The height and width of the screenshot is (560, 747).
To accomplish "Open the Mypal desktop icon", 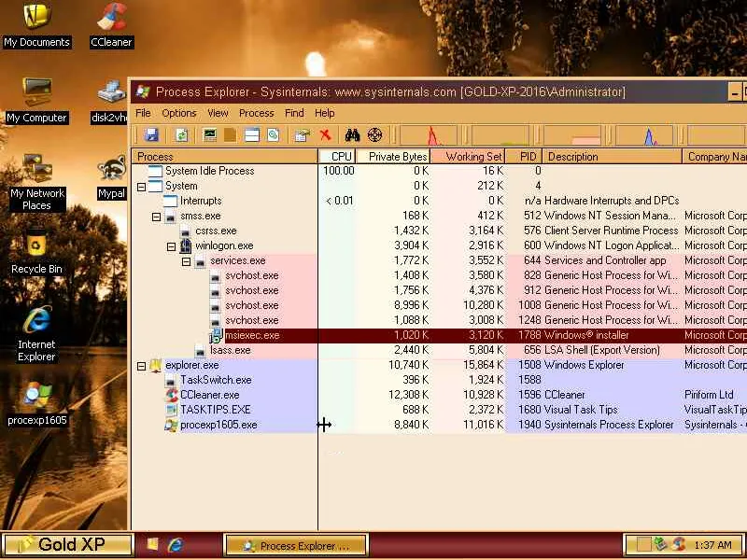I will coord(111,177).
